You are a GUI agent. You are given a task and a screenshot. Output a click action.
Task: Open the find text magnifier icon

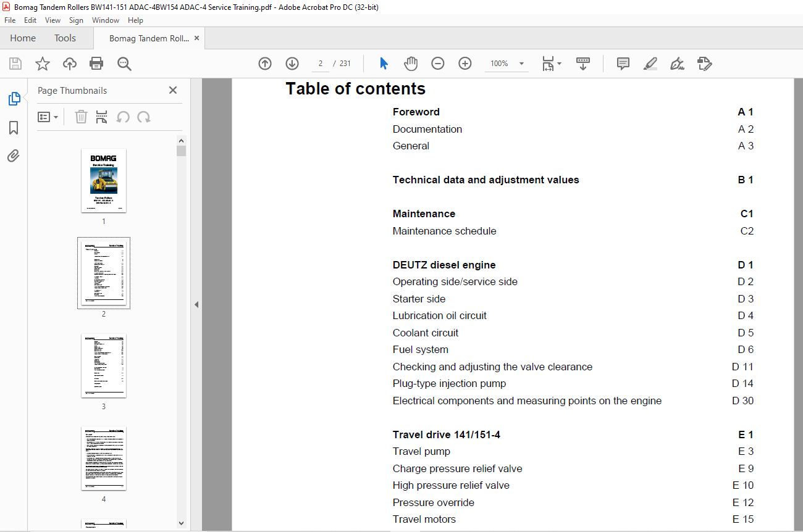click(124, 64)
